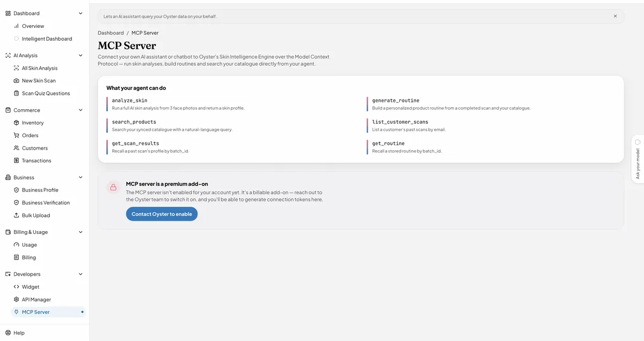
Task: Click the Customers people icon
Action: 16,148
